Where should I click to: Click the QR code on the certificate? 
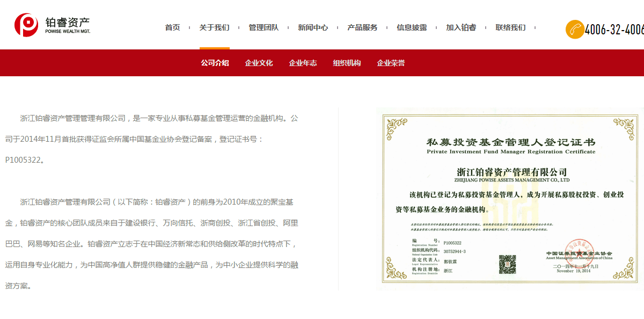pyautogui.click(x=507, y=264)
